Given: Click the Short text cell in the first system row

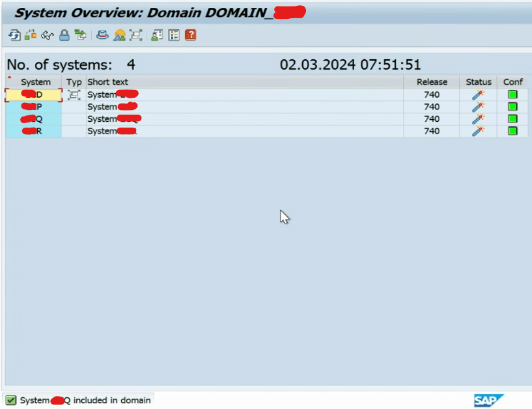Looking at the screenshot, I should tap(245, 94).
